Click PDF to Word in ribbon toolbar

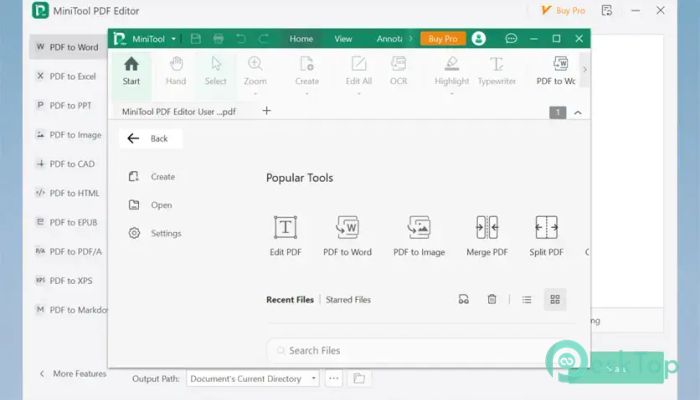click(x=556, y=71)
